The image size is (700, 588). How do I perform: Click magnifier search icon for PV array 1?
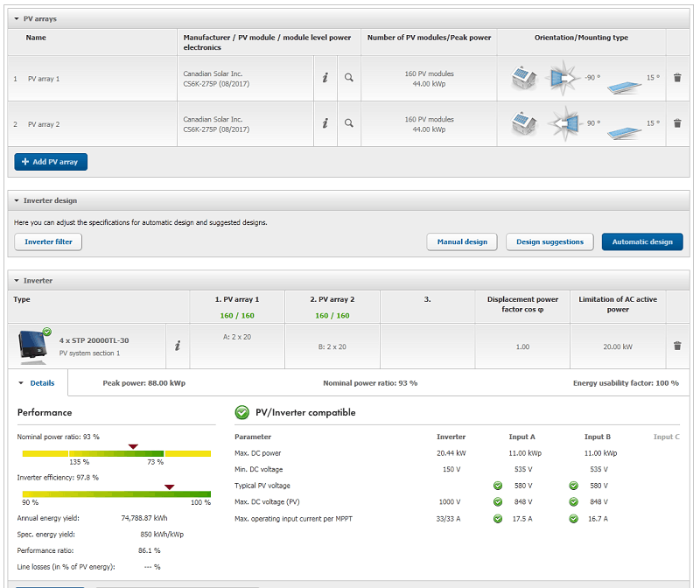348,78
